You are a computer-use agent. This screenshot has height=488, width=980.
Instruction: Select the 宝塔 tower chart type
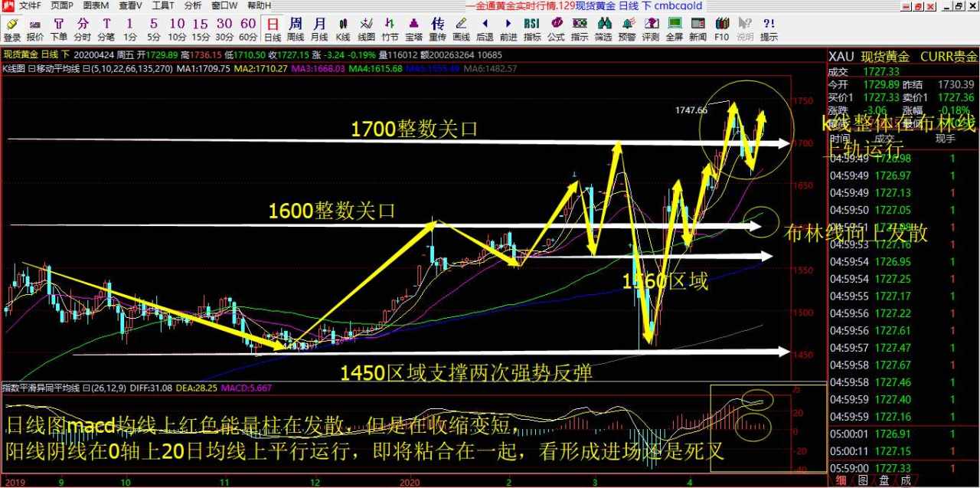tap(414, 29)
